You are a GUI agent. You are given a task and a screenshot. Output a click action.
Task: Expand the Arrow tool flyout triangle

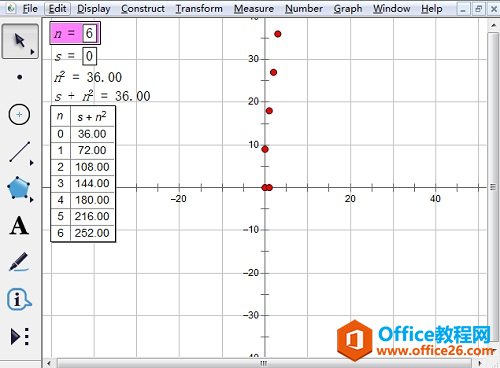32,52
